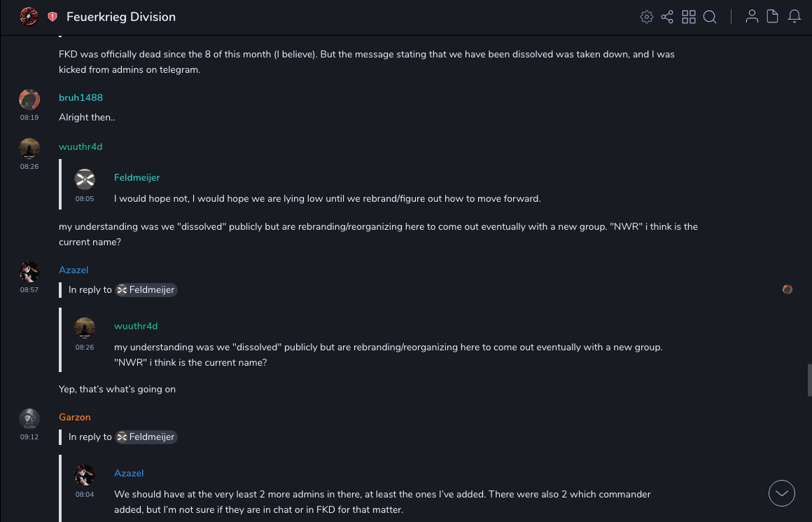Click the read receipt avatar beside Azazel's message
The height and width of the screenshot is (522, 812).
[x=787, y=289]
